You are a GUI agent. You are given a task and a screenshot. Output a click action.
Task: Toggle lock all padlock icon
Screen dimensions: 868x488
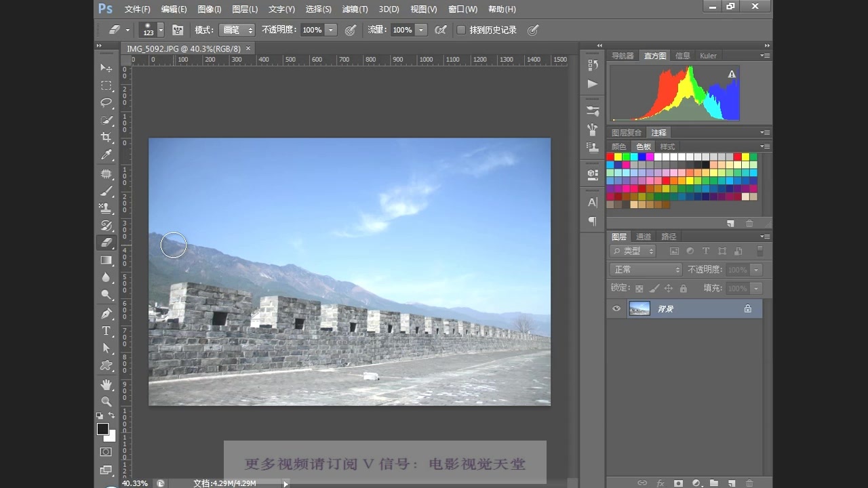point(683,288)
